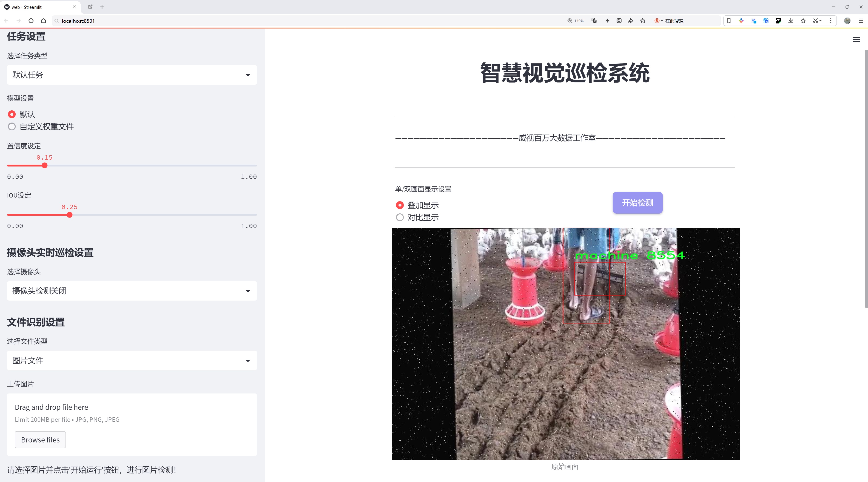Click the downloads icon in the browser toolbar
This screenshot has height=482, width=868.
tap(791, 20)
